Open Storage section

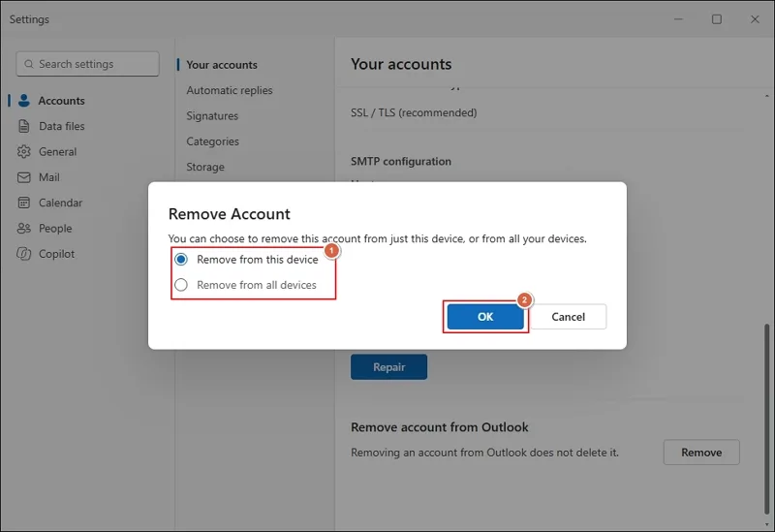205,167
